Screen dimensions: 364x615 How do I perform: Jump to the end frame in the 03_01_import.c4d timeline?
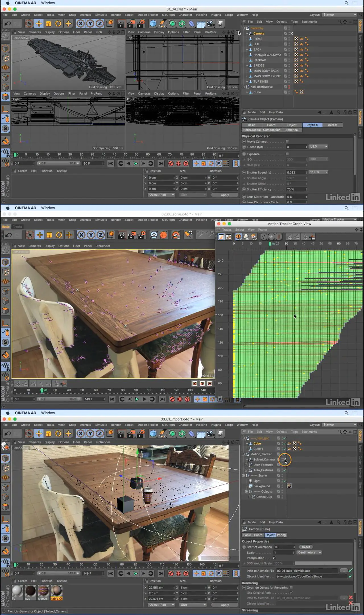(x=161, y=573)
